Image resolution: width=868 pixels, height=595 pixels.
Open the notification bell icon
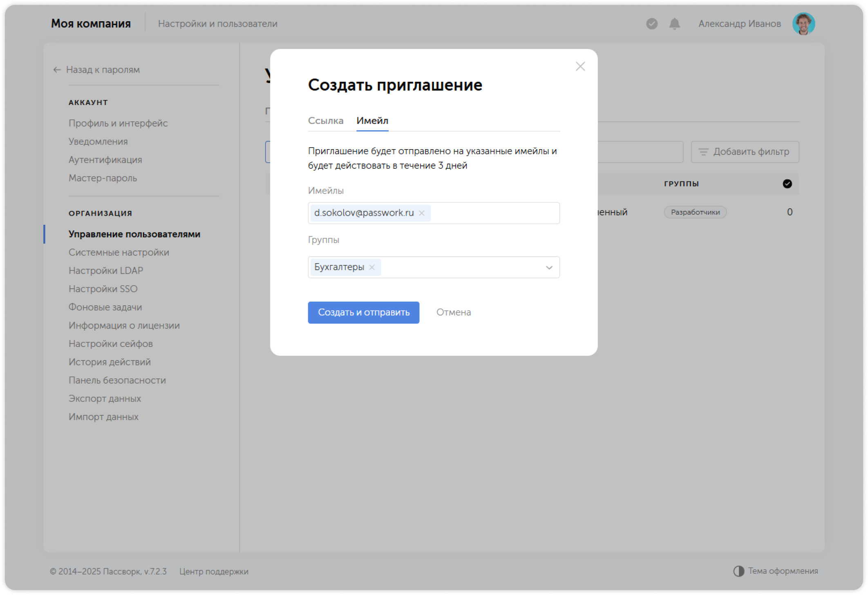click(674, 24)
